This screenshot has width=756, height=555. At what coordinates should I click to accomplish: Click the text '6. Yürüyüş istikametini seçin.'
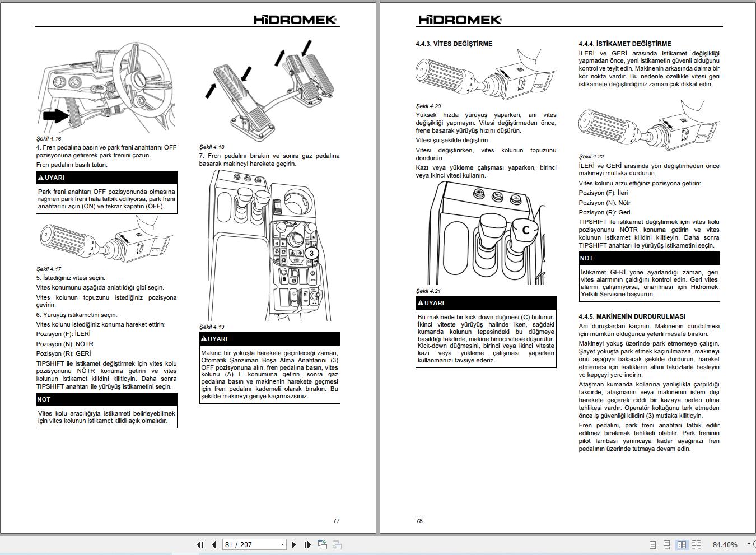(x=77, y=315)
